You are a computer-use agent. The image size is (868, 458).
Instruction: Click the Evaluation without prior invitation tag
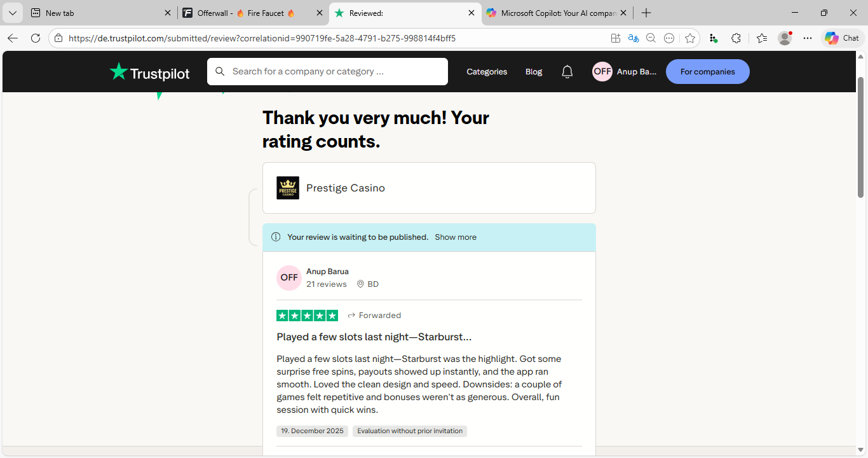coord(410,431)
